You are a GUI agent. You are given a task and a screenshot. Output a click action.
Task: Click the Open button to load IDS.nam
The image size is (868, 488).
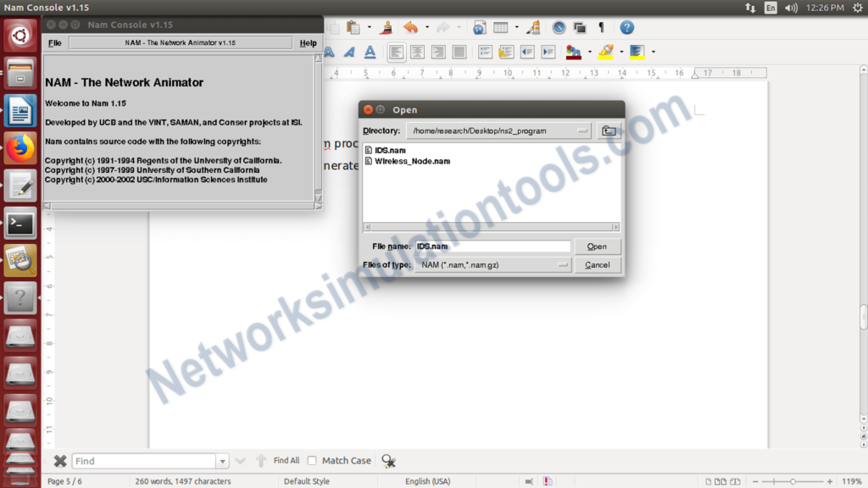pos(598,247)
